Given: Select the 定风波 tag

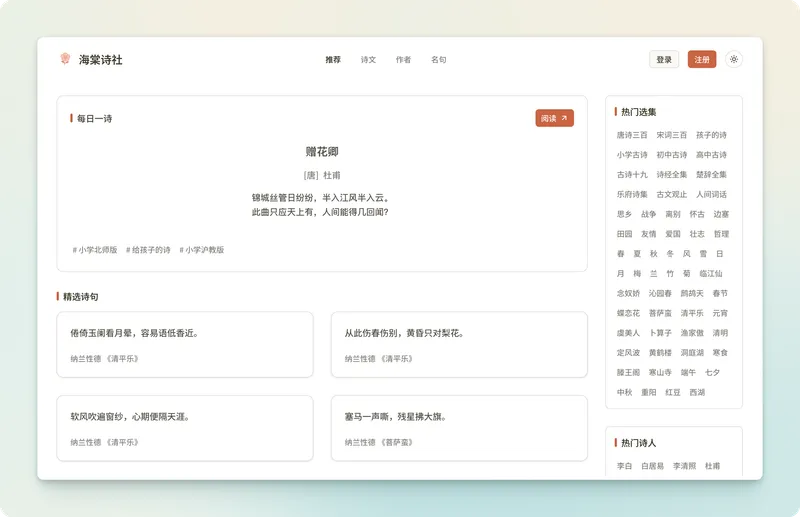Looking at the screenshot, I should [x=628, y=353].
